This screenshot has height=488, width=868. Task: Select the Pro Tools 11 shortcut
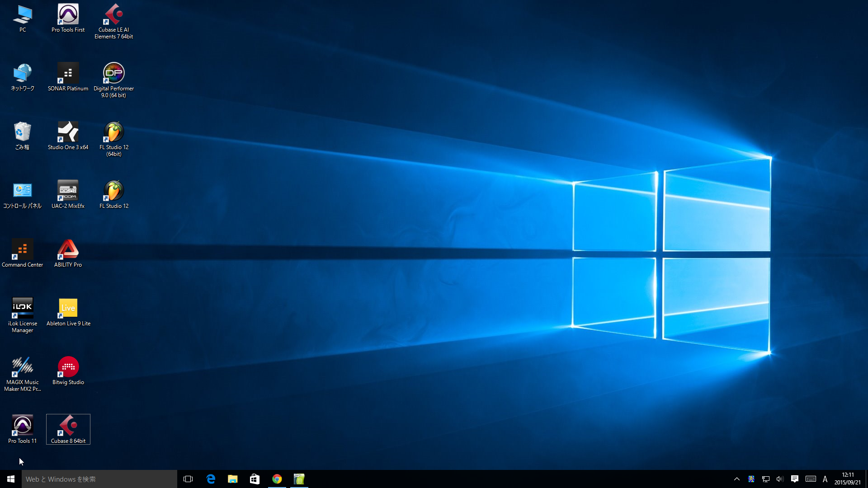[x=23, y=429]
